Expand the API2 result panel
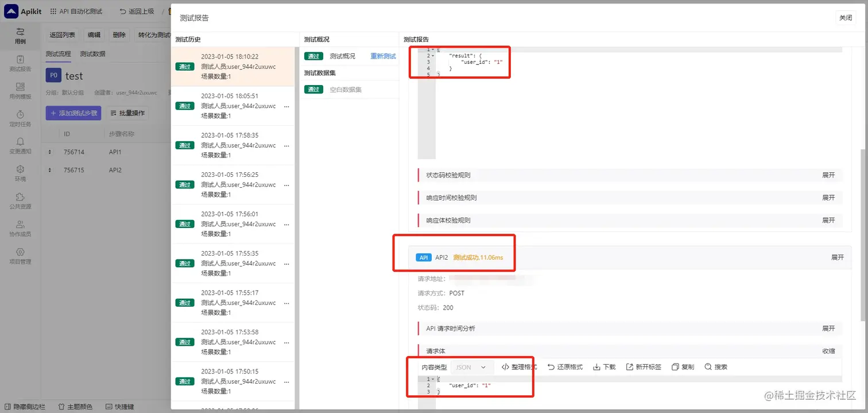 [838, 257]
